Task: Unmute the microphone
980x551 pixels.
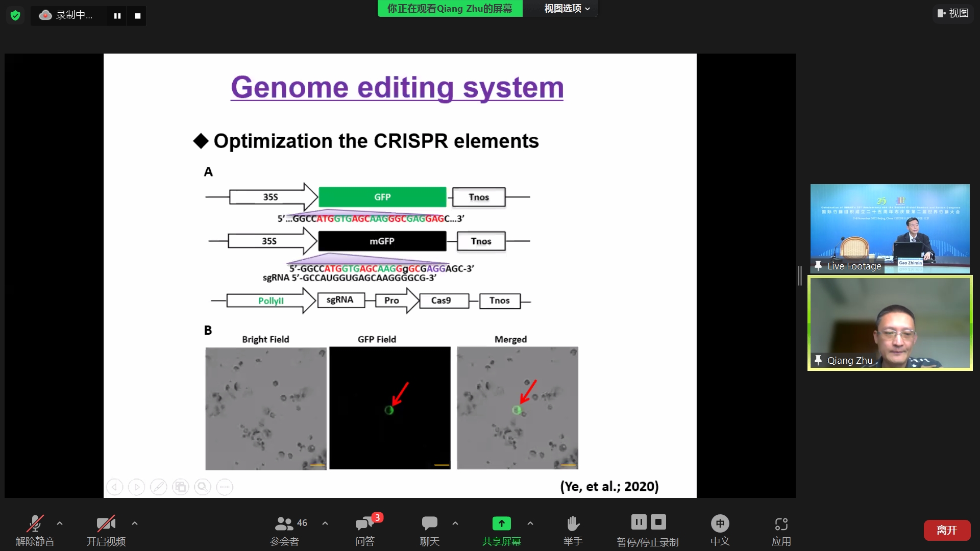Action: click(x=35, y=530)
